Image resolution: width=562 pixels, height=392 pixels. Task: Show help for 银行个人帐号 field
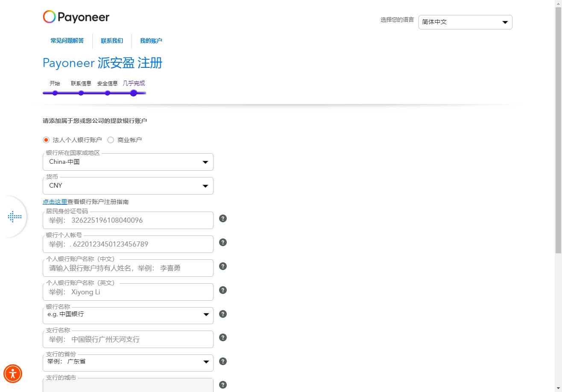tap(223, 242)
